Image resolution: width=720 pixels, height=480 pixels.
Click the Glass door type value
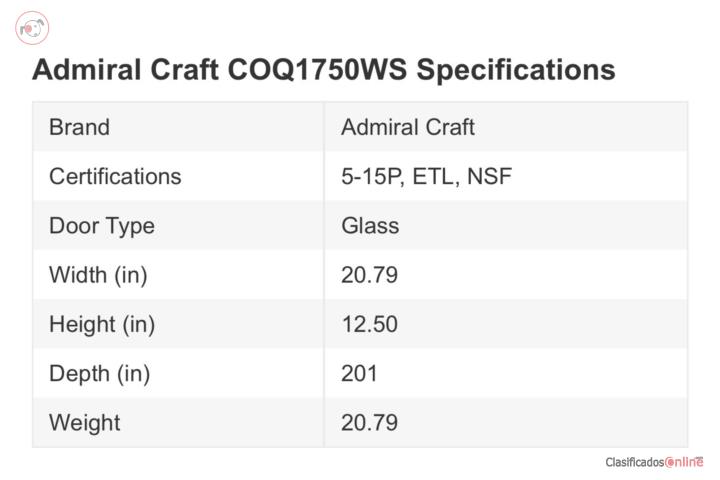(x=370, y=226)
